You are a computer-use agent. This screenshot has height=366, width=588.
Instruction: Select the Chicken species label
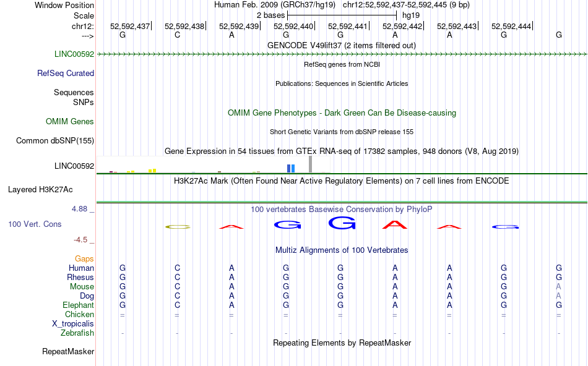pyautogui.click(x=79, y=314)
